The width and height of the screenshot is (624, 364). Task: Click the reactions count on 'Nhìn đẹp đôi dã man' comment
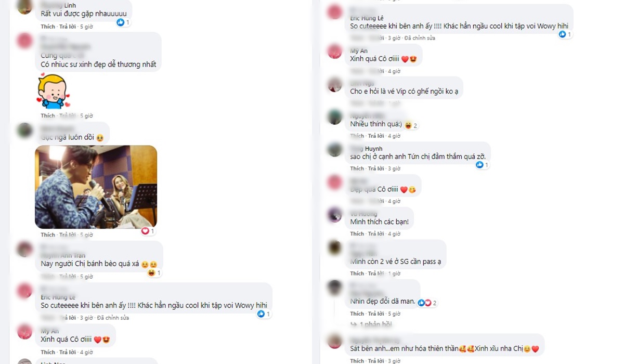point(427,303)
